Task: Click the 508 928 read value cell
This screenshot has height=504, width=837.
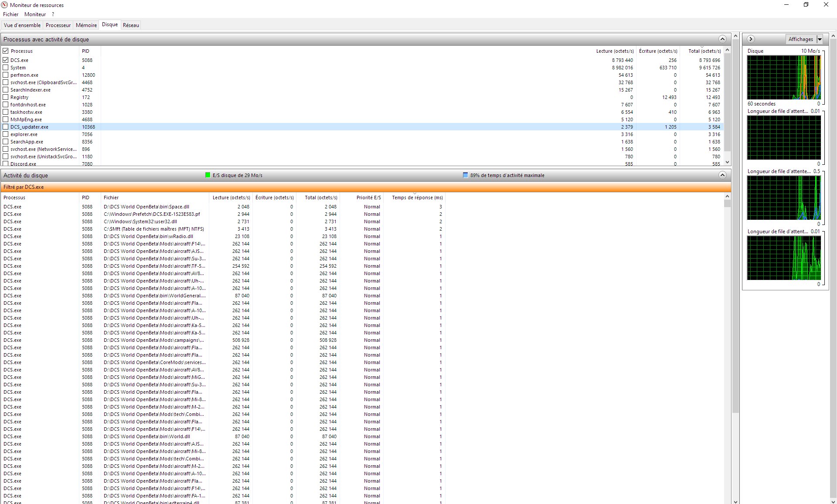Action: [x=241, y=340]
